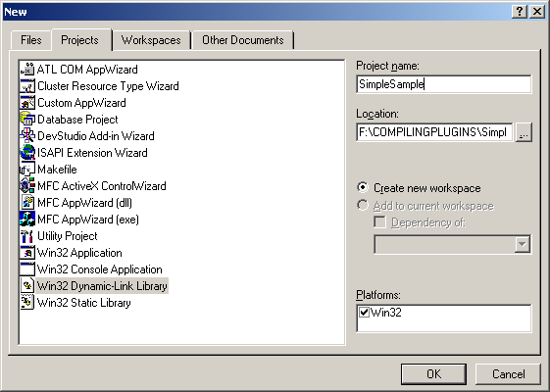550x392 pixels.
Task: Pick "Win32 Console Application" list text
Action: (x=100, y=269)
